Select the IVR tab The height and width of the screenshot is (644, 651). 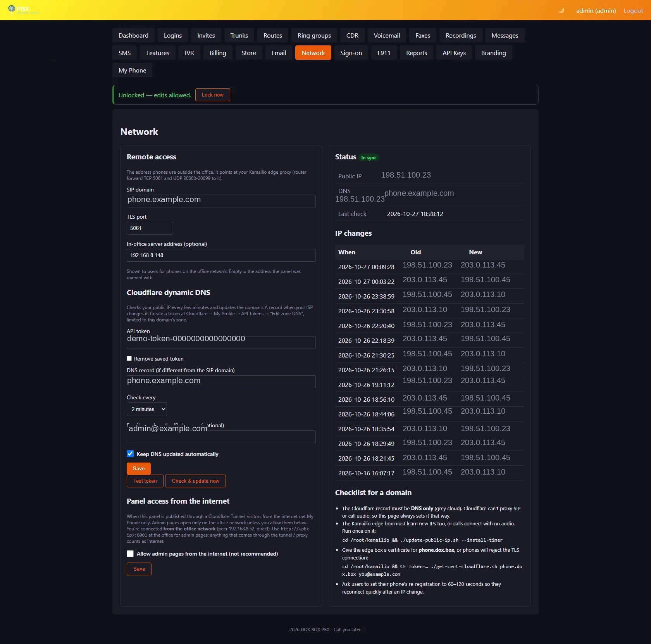[x=189, y=53]
